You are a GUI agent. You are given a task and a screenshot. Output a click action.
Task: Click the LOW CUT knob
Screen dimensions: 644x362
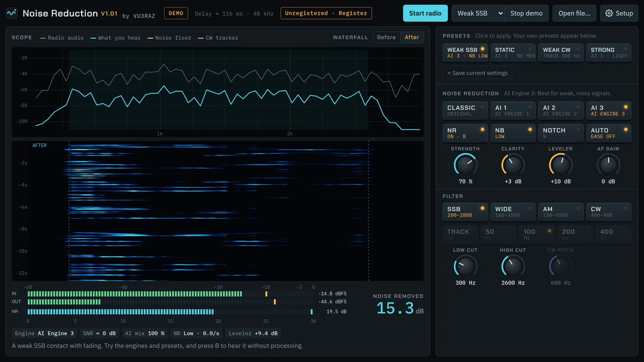465,266
